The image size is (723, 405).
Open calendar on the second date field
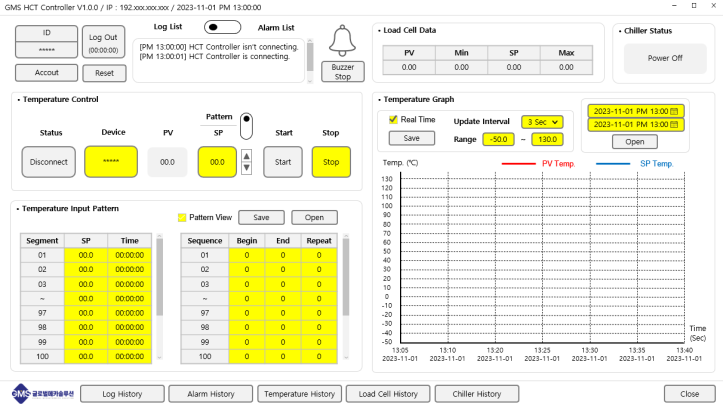tap(675, 124)
